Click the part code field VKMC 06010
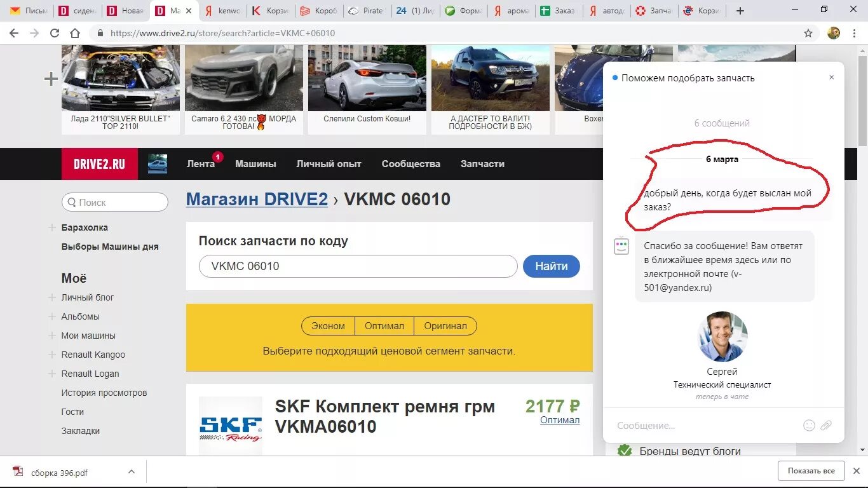Screen dimensions: 868x488 [358, 266]
